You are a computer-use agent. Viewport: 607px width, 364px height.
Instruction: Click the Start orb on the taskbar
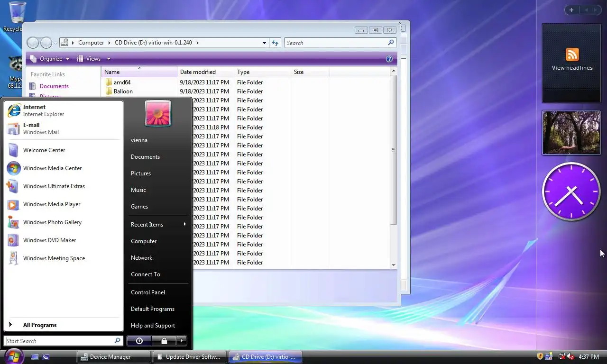14,356
